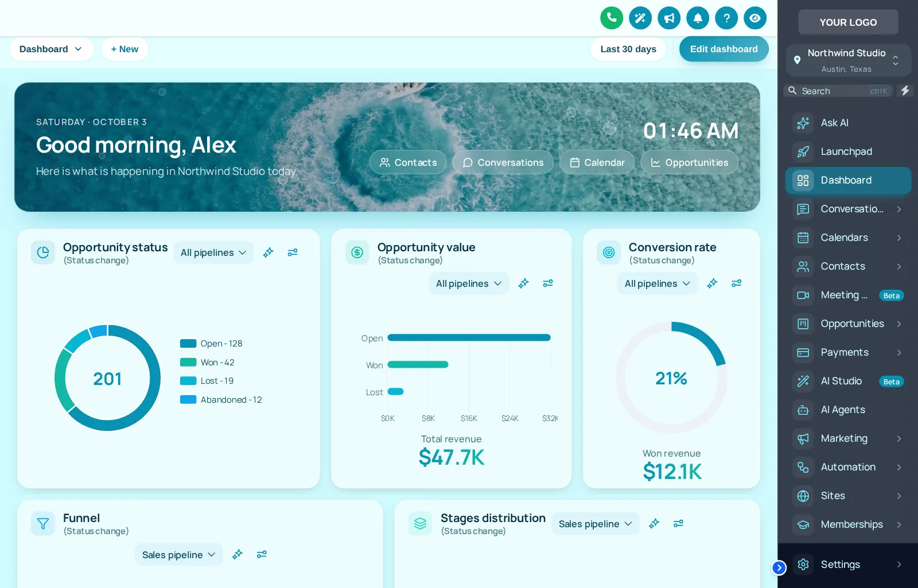Screen dimensions: 918x588
Task: Click the Open legend color swatch
Action: click(188, 344)
